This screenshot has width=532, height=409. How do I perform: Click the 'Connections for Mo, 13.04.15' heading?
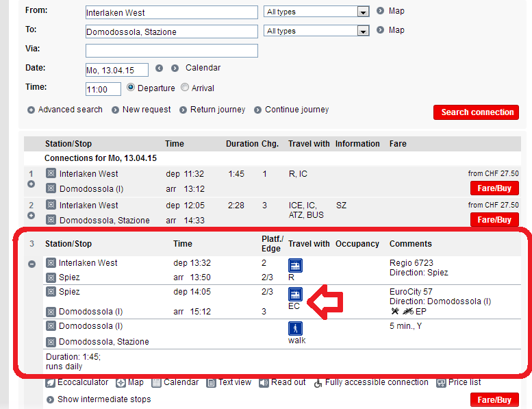click(x=101, y=158)
